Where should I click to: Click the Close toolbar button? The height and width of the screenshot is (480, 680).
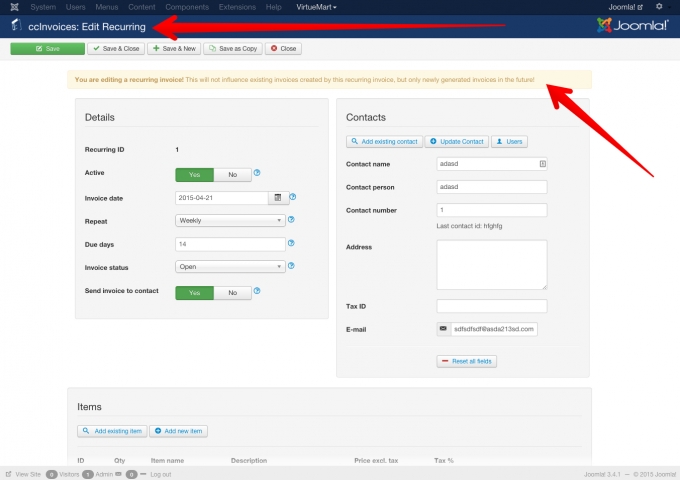point(283,49)
